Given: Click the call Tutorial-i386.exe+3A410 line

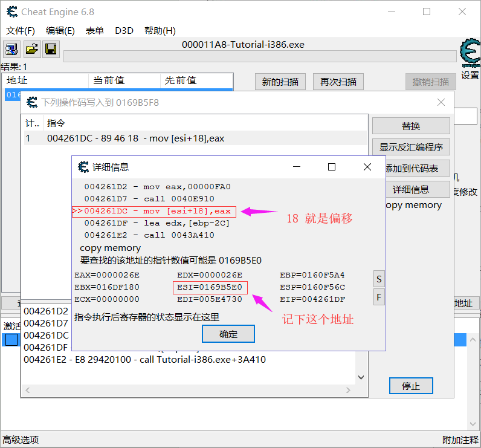Looking at the screenshot, I should point(145,359).
